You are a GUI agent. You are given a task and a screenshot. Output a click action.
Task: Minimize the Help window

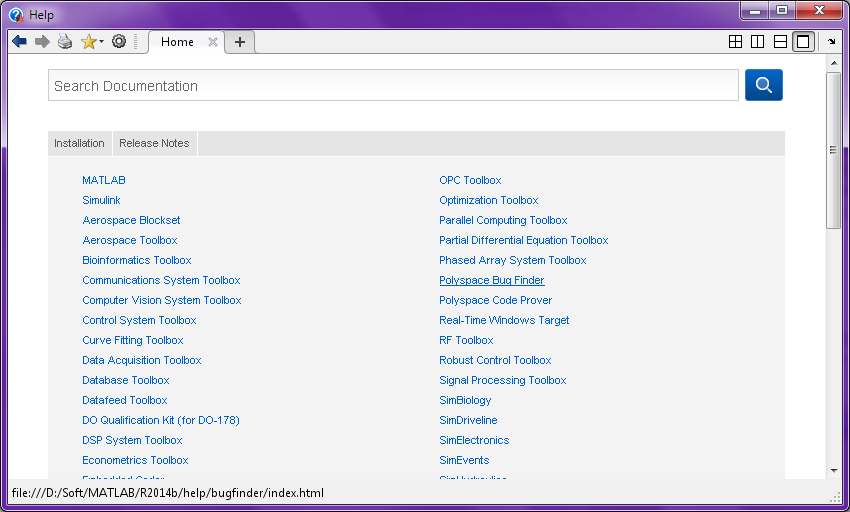pyautogui.click(x=755, y=11)
